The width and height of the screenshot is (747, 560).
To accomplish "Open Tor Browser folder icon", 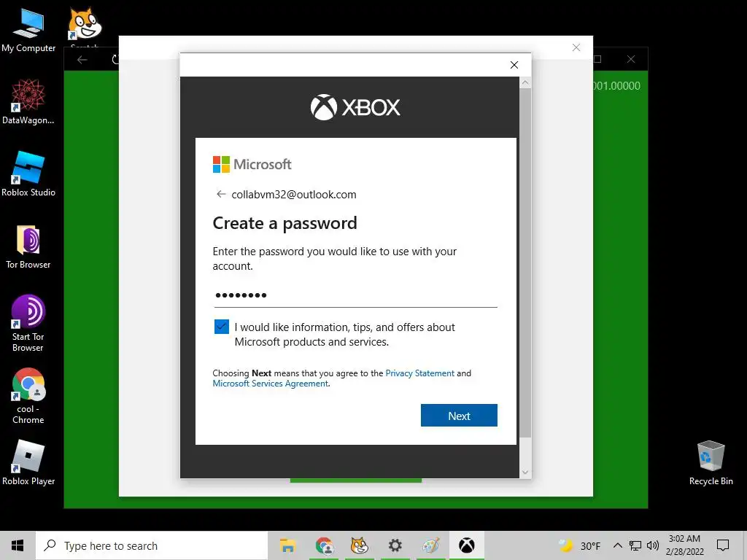I will (x=28, y=246).
